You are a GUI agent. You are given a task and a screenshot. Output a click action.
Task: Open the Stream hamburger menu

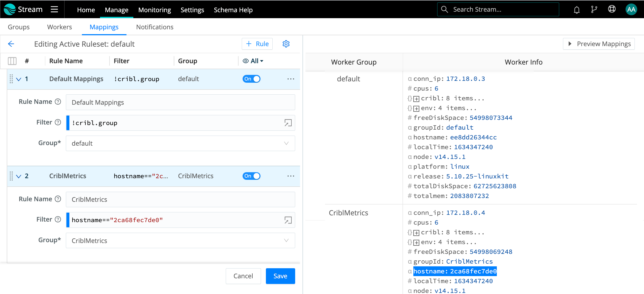(x=54, y=9)
